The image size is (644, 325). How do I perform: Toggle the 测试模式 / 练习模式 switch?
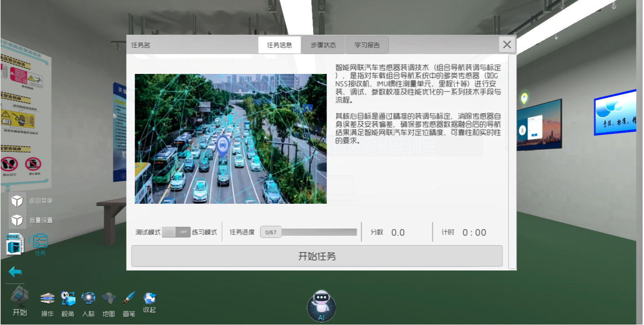tap(176, 232)
